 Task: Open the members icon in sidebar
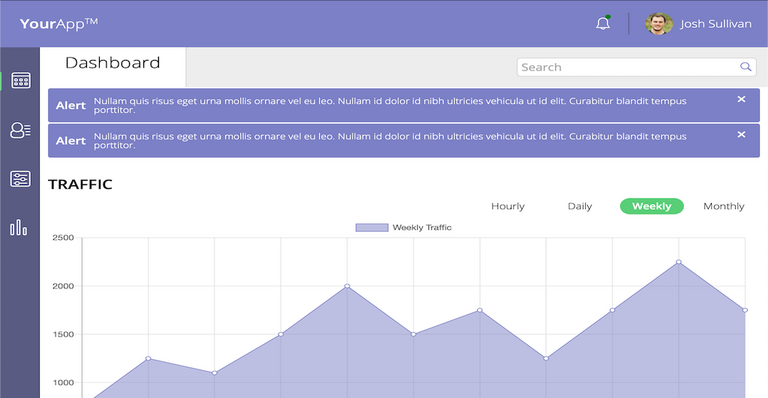pos(21,130)
